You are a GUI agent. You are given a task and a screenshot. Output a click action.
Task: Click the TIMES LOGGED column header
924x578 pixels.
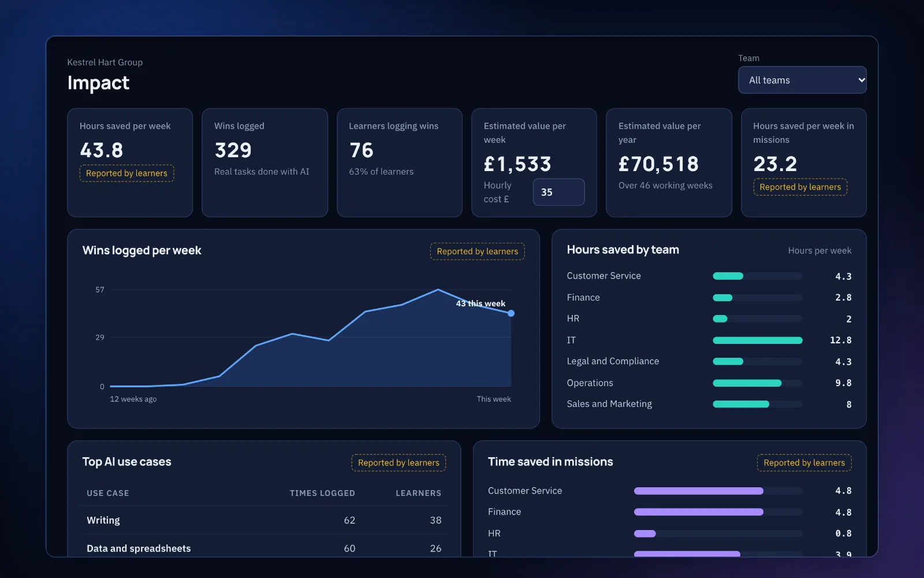pos(322,493)
